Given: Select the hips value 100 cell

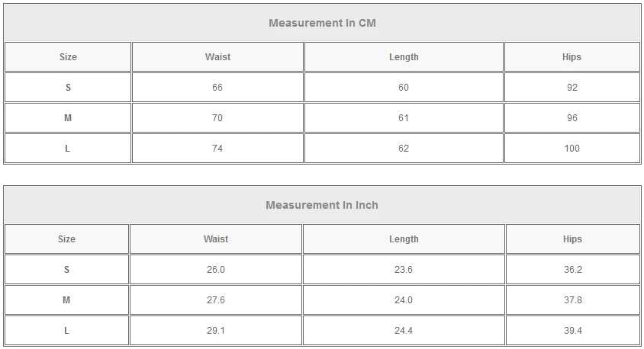Looking at the screenshot, I should click(572, 149).
